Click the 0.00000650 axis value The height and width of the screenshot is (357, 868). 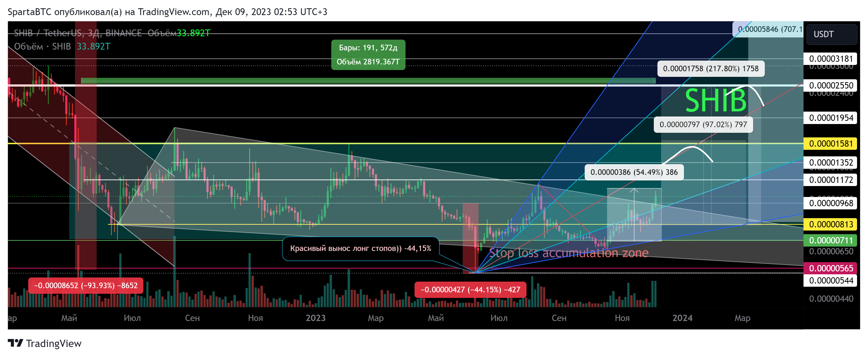click(831, 252)
